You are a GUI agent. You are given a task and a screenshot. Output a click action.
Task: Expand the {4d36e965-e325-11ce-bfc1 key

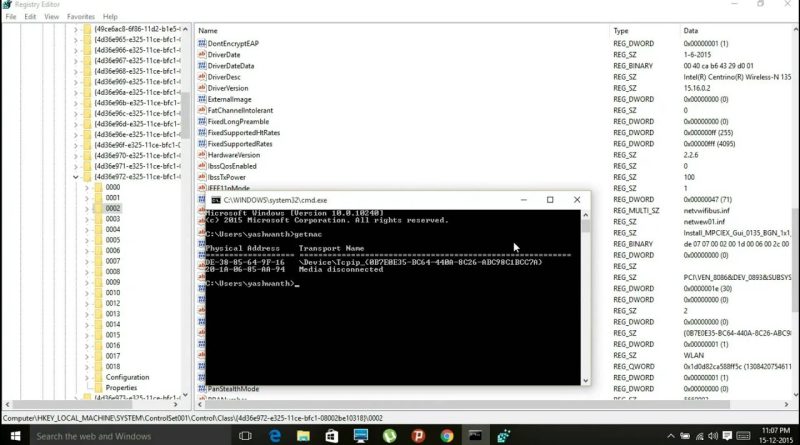76,40
